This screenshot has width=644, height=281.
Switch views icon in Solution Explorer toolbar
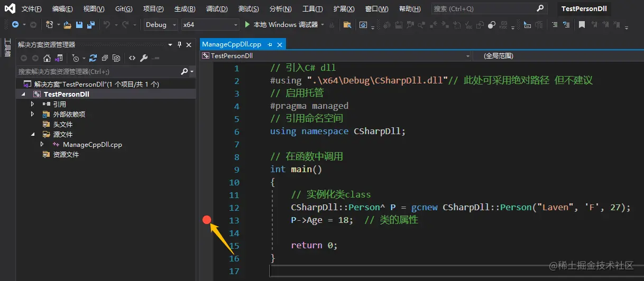tap(59, 58)
